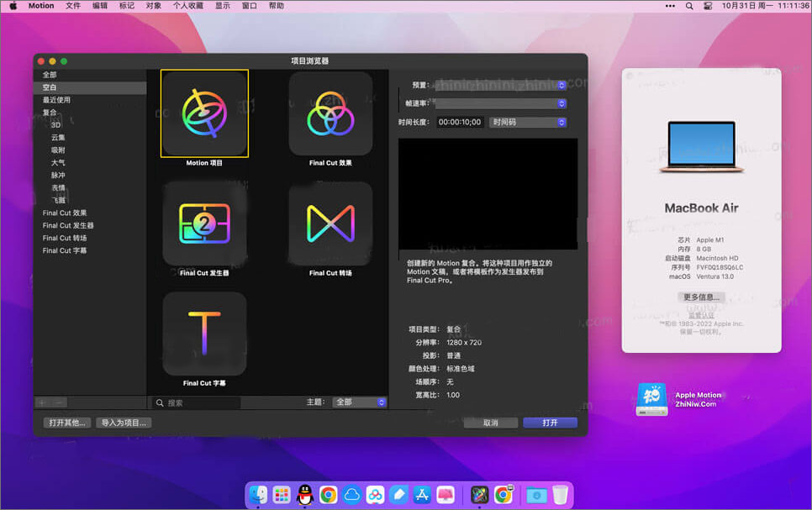Open Control Center in the menu bar

[708, 6]
